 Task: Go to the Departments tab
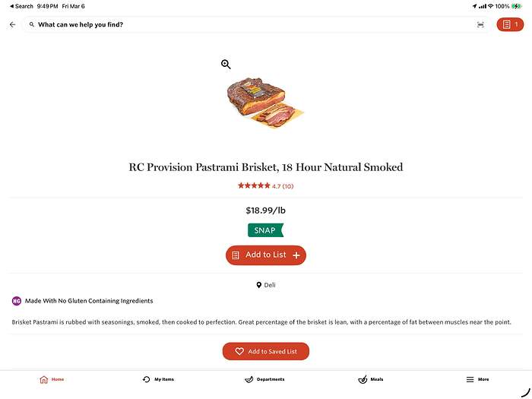[264, 378]
